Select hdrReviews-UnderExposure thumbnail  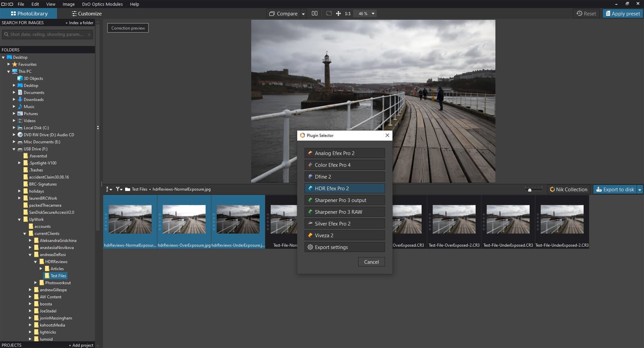coord(238,222)
